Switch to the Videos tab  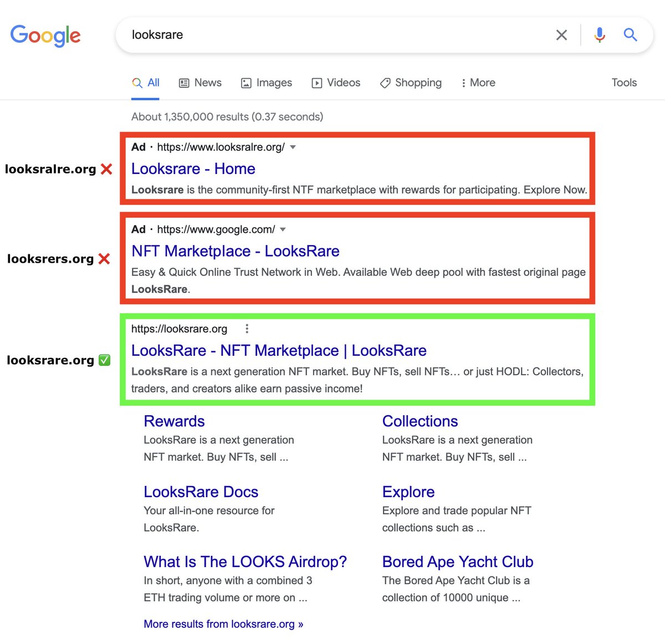pyautogui.click(x=336, y=83)
